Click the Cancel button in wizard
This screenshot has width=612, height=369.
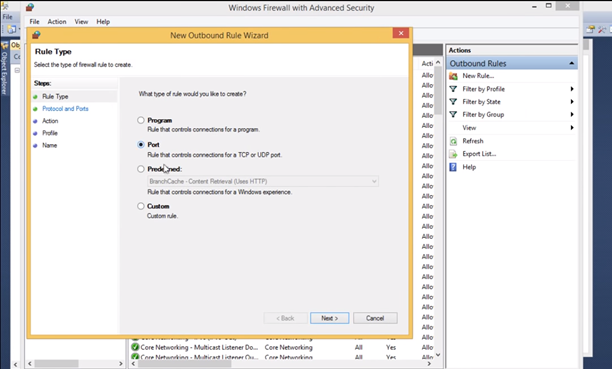point(375,318)
